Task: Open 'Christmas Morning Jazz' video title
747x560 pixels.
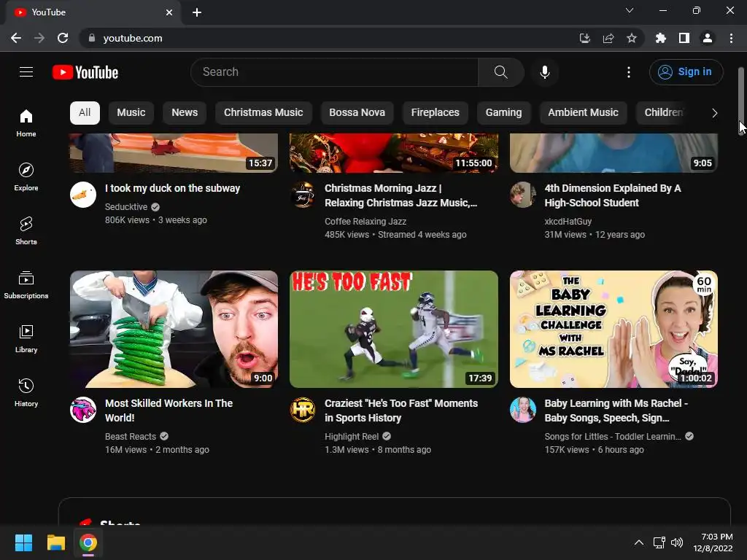Action: 400,195
